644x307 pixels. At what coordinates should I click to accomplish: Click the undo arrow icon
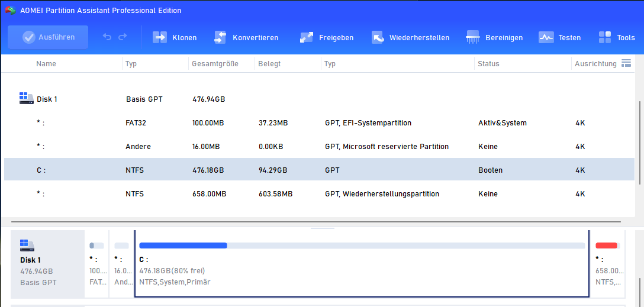coord(107,37)
